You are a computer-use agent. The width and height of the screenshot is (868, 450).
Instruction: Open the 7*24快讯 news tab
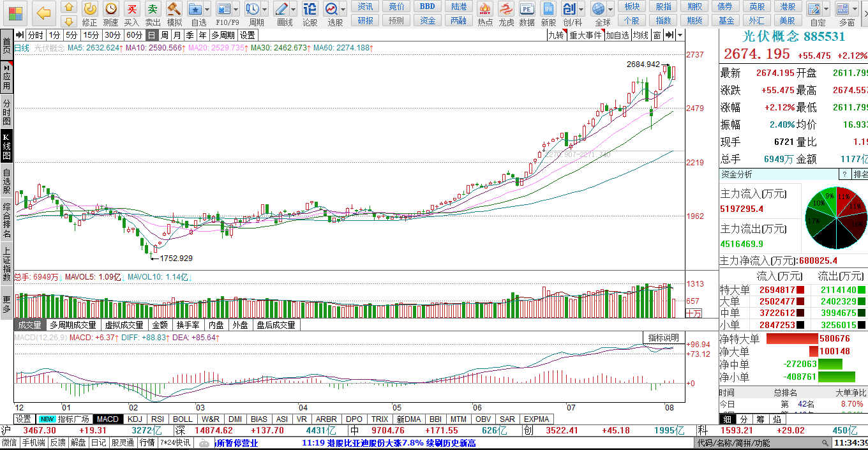click(x=175, y=443)
